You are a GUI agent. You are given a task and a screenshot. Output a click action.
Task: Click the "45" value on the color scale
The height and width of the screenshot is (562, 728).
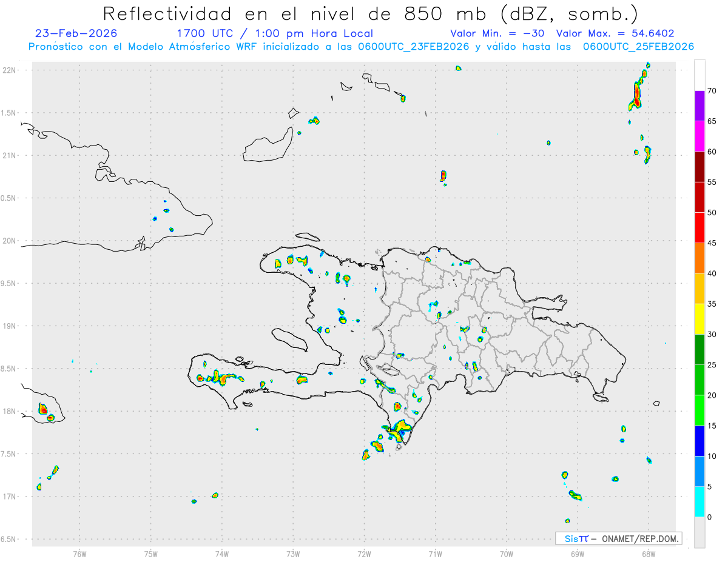pos(712,243)
